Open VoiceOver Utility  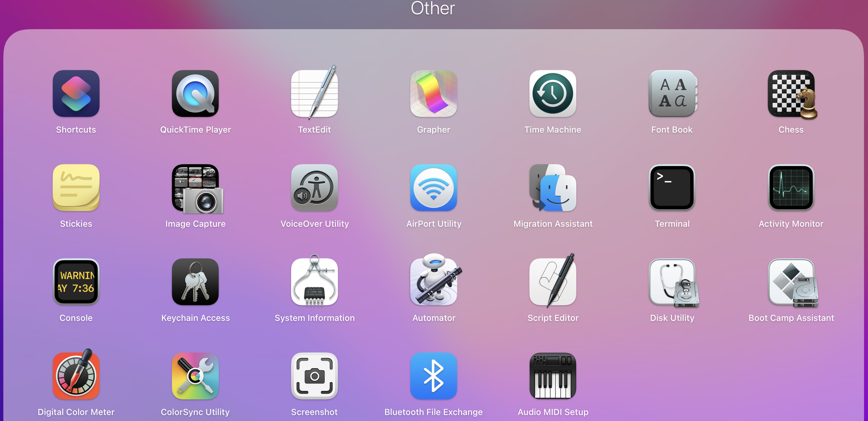point(314,188)
